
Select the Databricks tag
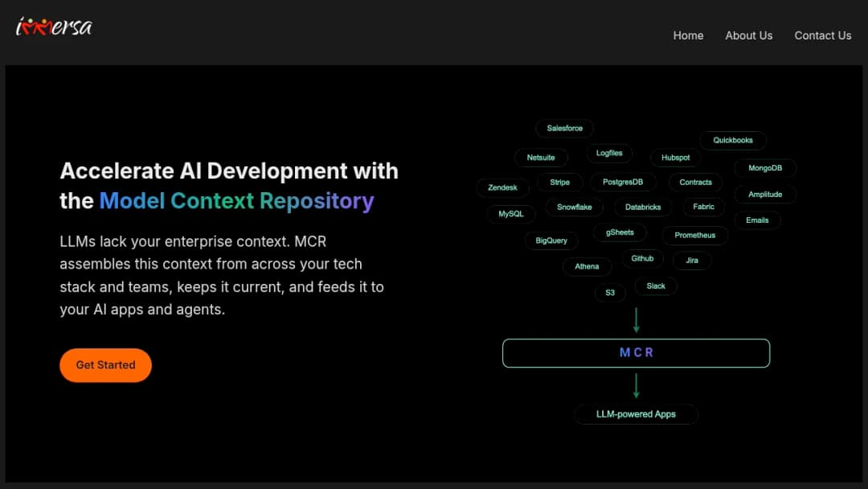pos(643,208)
